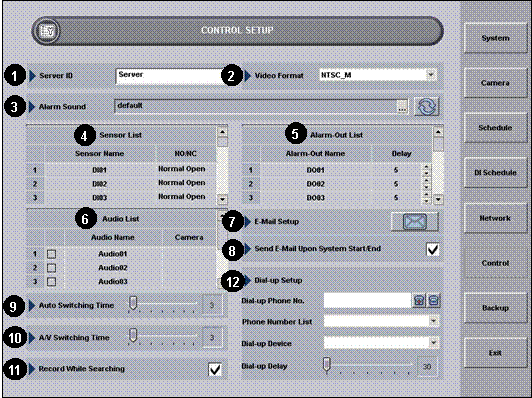Click Auto Switching Time value box

(212, 305)
